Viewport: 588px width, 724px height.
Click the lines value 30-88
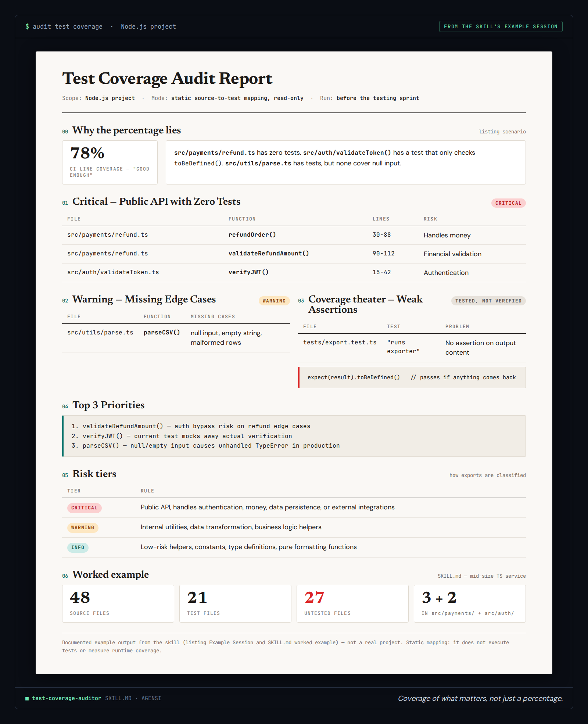click(381, 235)
